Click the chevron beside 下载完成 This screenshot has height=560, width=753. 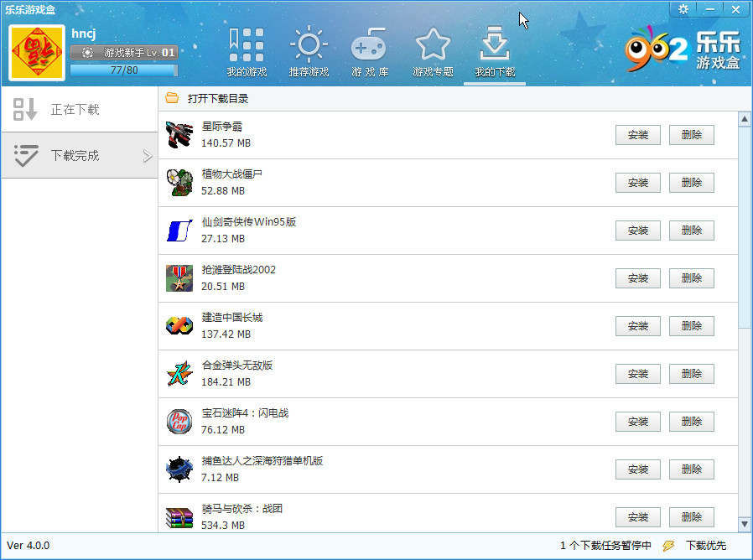148,156
